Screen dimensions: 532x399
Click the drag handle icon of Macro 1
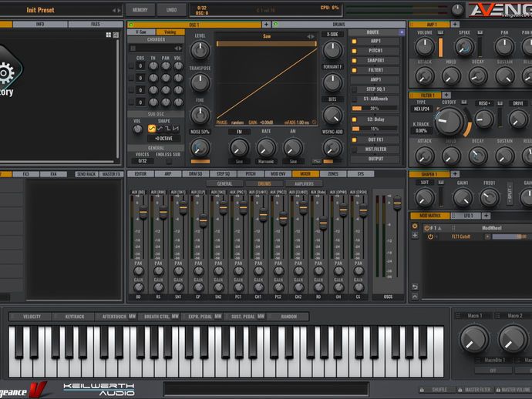458,316
